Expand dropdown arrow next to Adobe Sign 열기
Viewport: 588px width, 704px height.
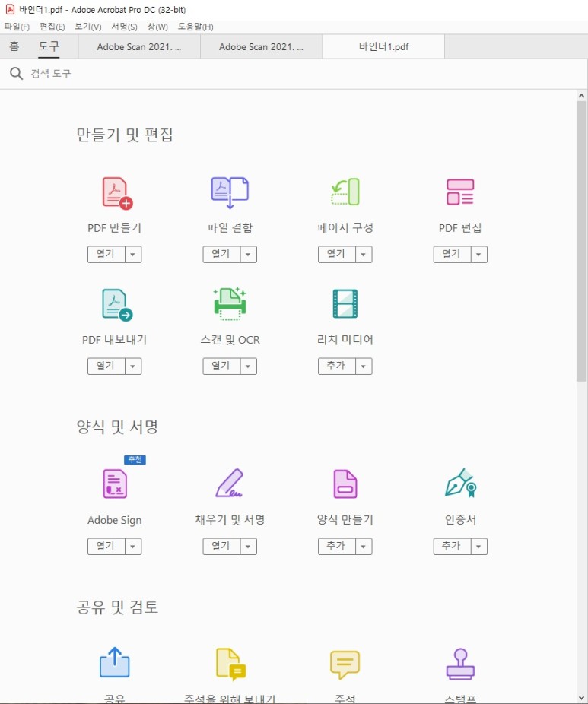(133, 547)
